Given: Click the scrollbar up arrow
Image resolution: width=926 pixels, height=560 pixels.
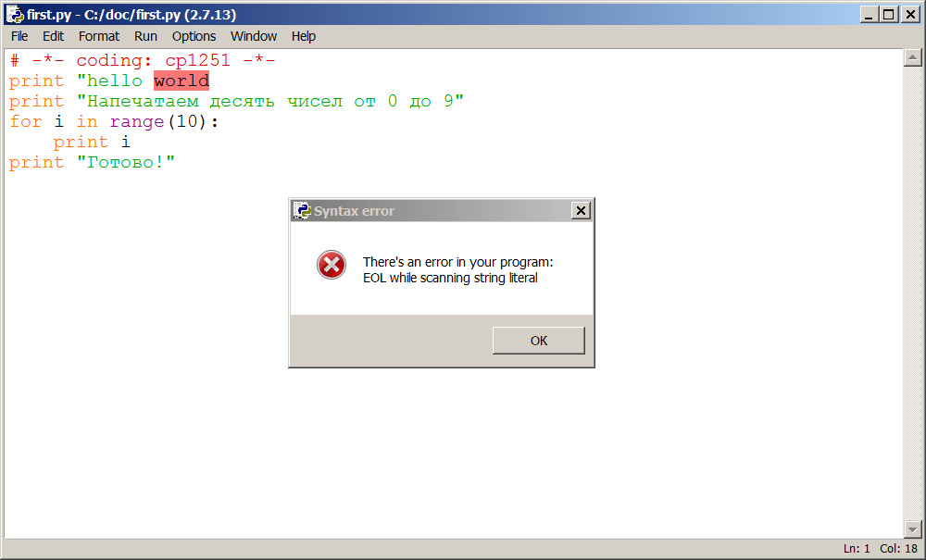Looking at the screenshot, I should [x=912, y=57].
